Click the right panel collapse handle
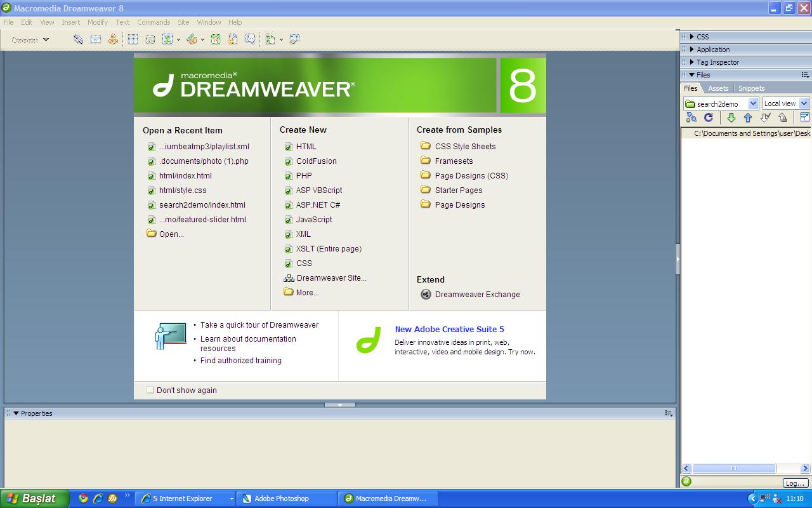Viewport: 812px width, 508px height. [678, 259]
